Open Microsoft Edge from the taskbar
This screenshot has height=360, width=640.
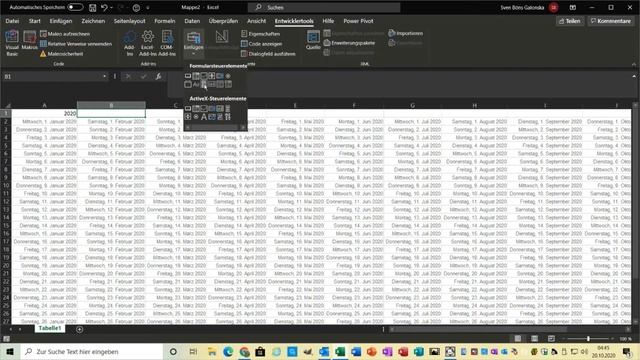coord(228,351)
